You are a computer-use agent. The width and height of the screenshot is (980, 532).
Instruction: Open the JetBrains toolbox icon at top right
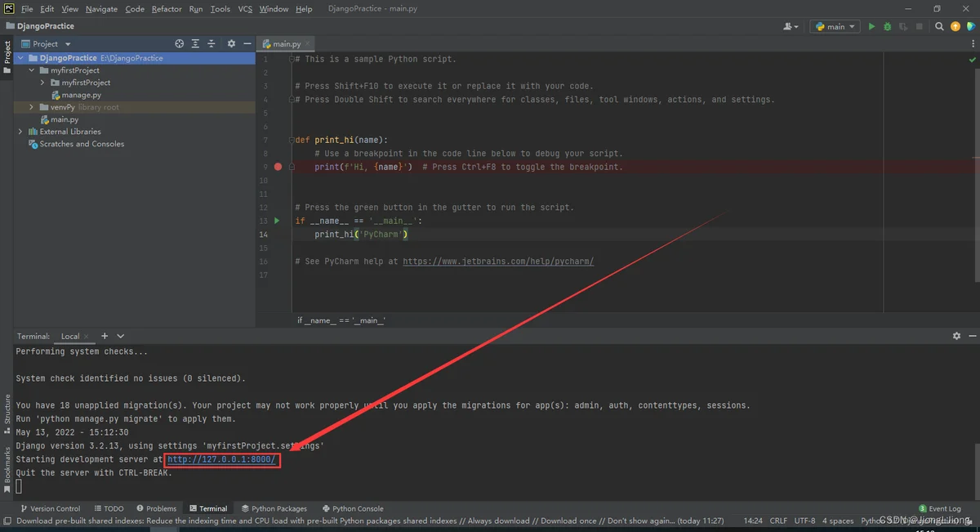[x=970, y=27]
